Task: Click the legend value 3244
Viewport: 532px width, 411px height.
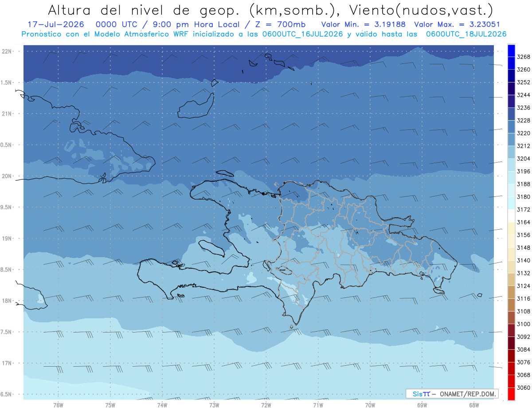Action: [523, 95]
